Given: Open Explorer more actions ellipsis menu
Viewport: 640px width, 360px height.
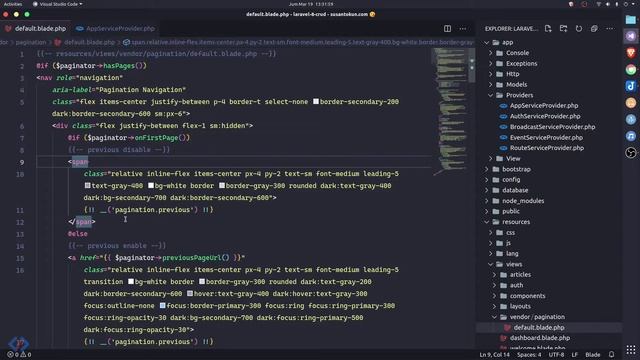Looking at the screenshot, I should pyautogui.click(x=610, y=29).
